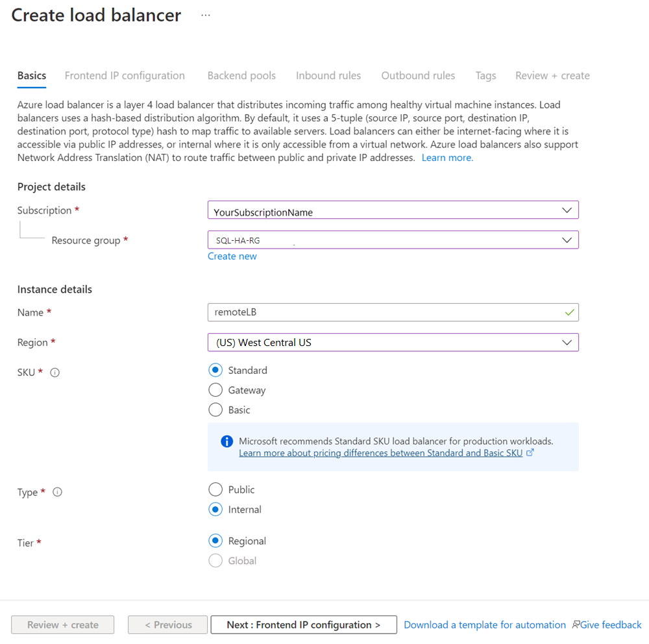
Task: Click the info icon next to SKU
Action: (x=55, y=372)
